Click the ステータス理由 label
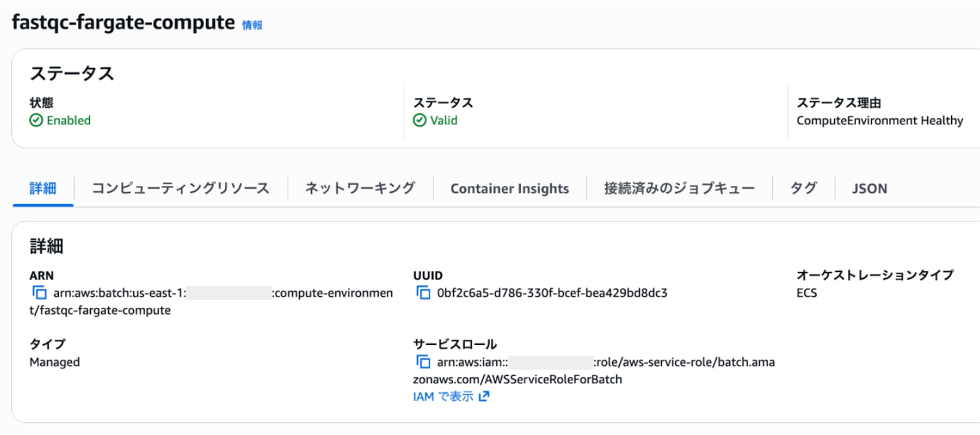 [x=838, y=102]
